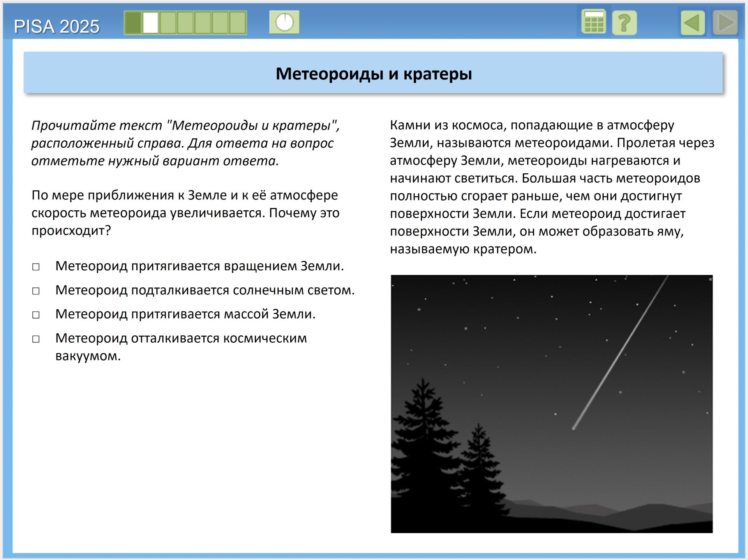This screenshot has height=560, width=748.
Task: Check 'Метеороид притягивается массой Земли'
Action: 36,315
